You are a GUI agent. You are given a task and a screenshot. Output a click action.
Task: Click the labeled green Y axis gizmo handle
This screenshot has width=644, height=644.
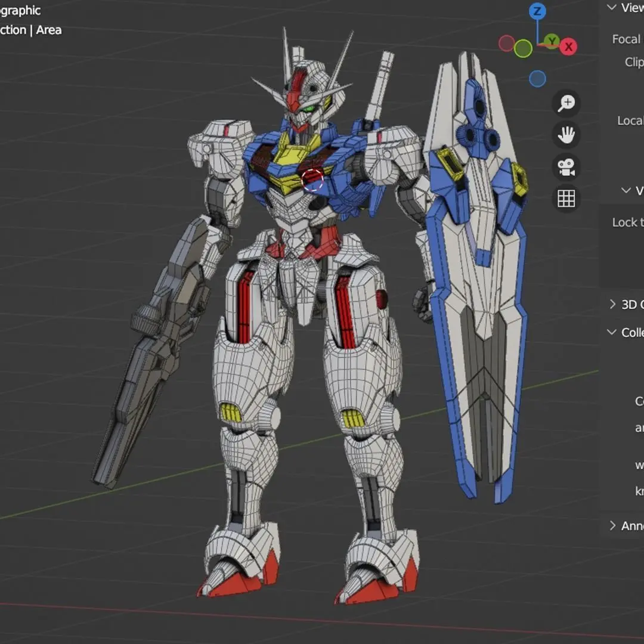[x=552, y=41]
